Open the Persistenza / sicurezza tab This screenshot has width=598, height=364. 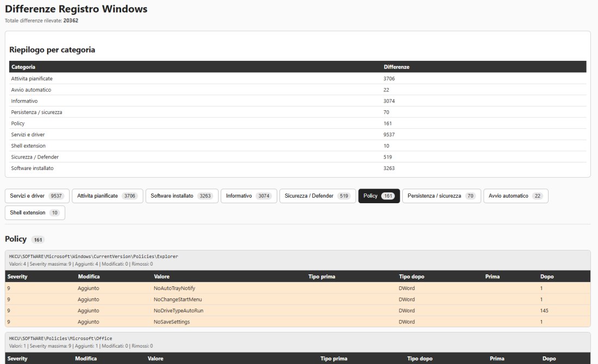(441, 196)
